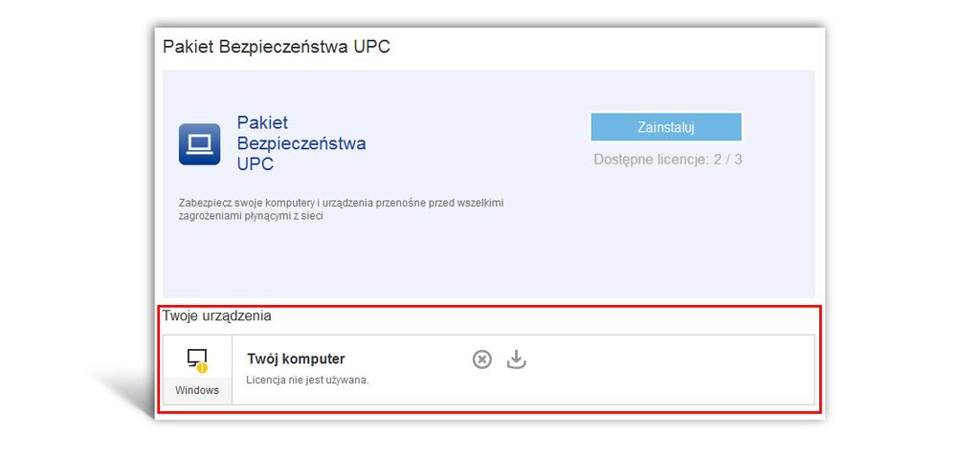This screenshot has height=457, width=980.
Task: Click the page header 'Pakiet Bezpieczeństwa UPC'
Action: 277,47
